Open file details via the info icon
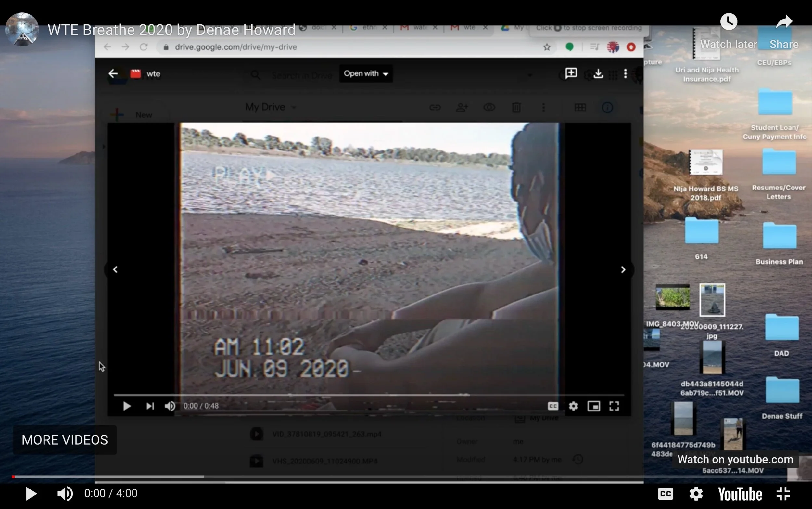 click(x=607, y=107)
